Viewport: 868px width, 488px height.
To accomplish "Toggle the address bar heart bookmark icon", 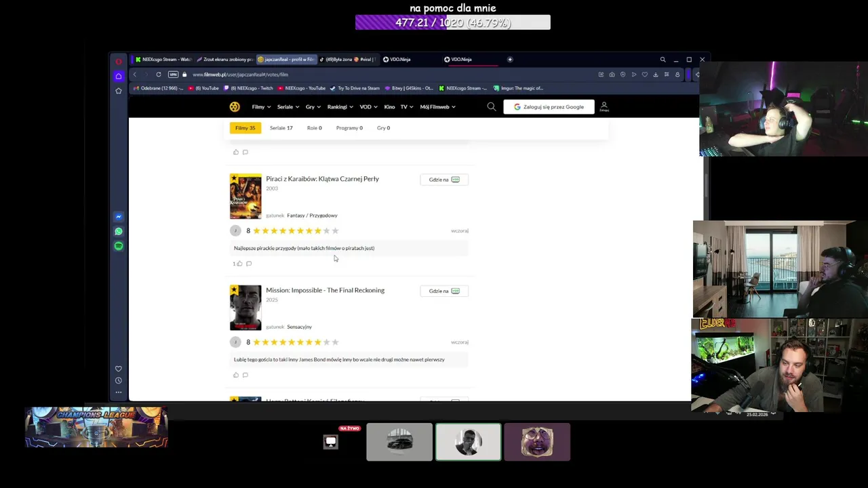I will point(644,75).
